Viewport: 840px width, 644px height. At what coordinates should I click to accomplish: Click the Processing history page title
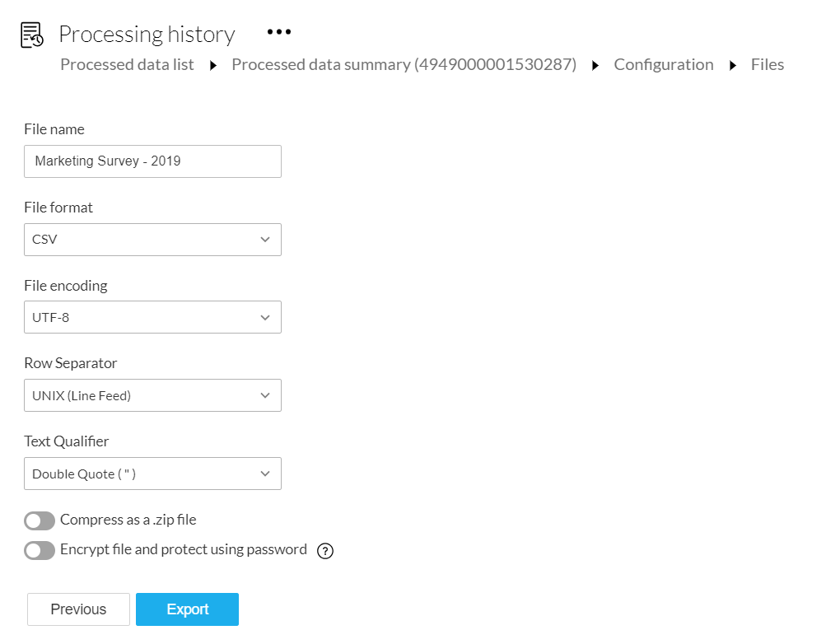click(x=147, y=35)
